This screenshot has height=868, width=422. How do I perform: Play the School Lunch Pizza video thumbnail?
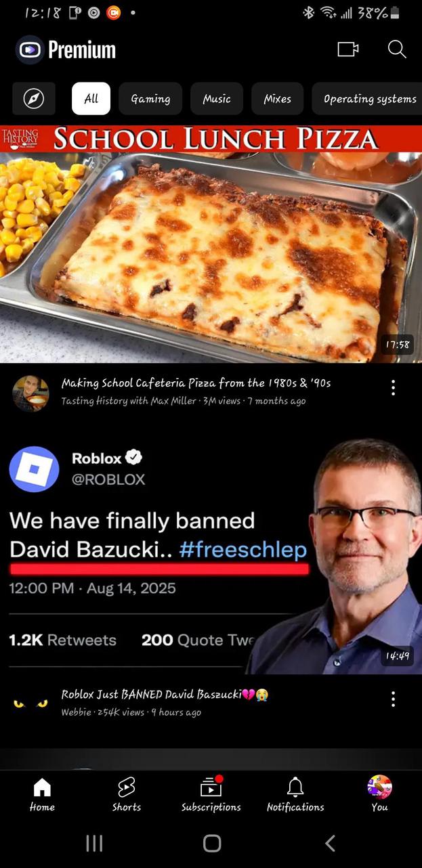tap(211, 244)
